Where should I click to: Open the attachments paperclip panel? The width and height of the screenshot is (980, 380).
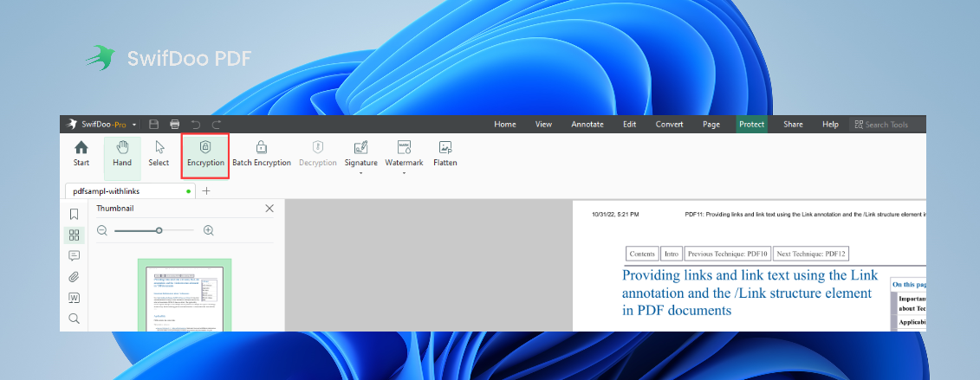[74, 277]
